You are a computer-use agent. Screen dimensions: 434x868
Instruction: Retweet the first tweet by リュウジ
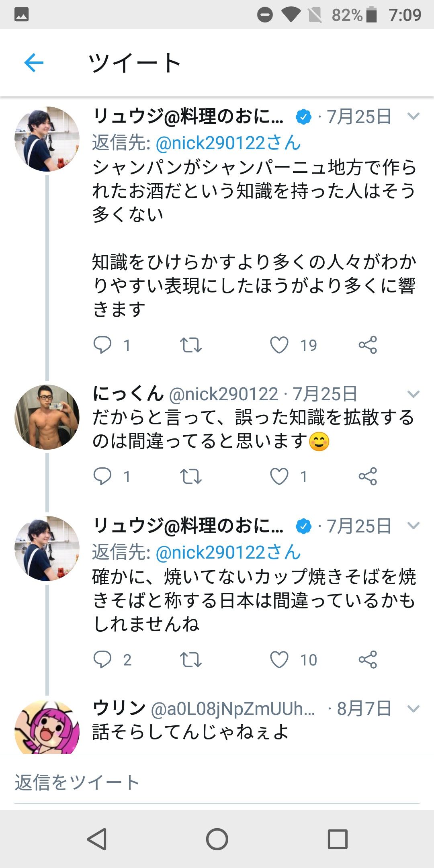[190, 345]
